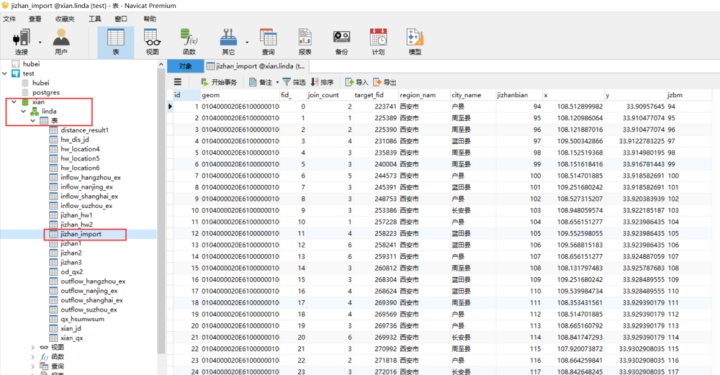Open the Function (函数) toolbar button
This screenshot has height=375, width=720.
click(x=189, y=42)
